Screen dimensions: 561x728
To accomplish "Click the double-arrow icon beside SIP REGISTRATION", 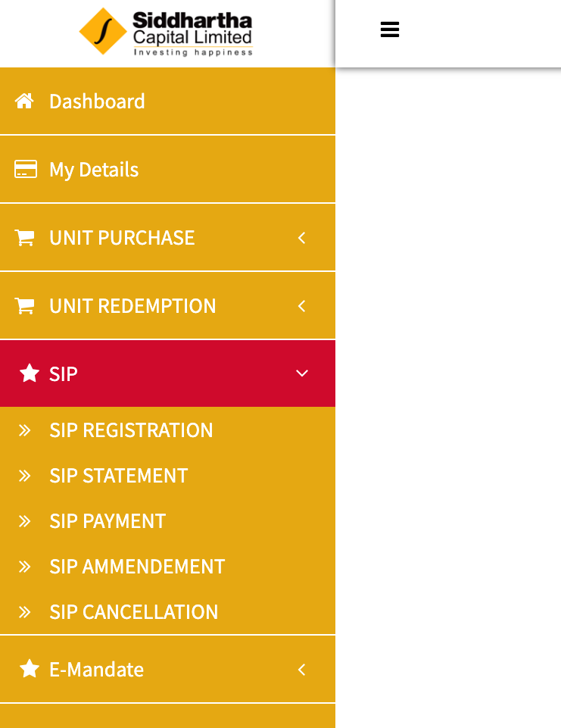I will (x=24, y=430).
